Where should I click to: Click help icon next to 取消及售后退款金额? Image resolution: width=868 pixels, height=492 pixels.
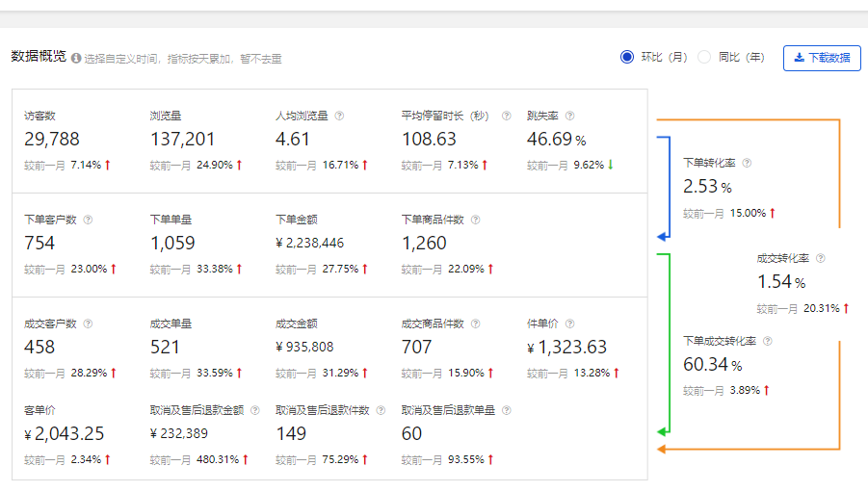point(254,410)
